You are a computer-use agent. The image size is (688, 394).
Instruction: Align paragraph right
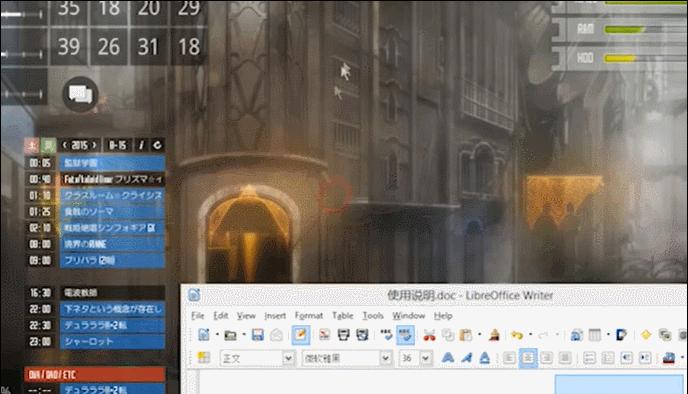[546, 358]
